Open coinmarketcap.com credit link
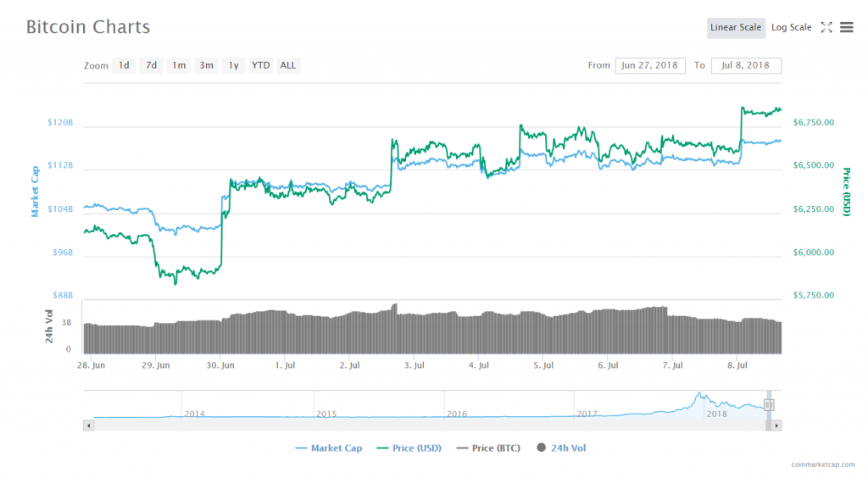Image resolution: width=868 pixels, height=478 pixels. [x=822, y=464]
